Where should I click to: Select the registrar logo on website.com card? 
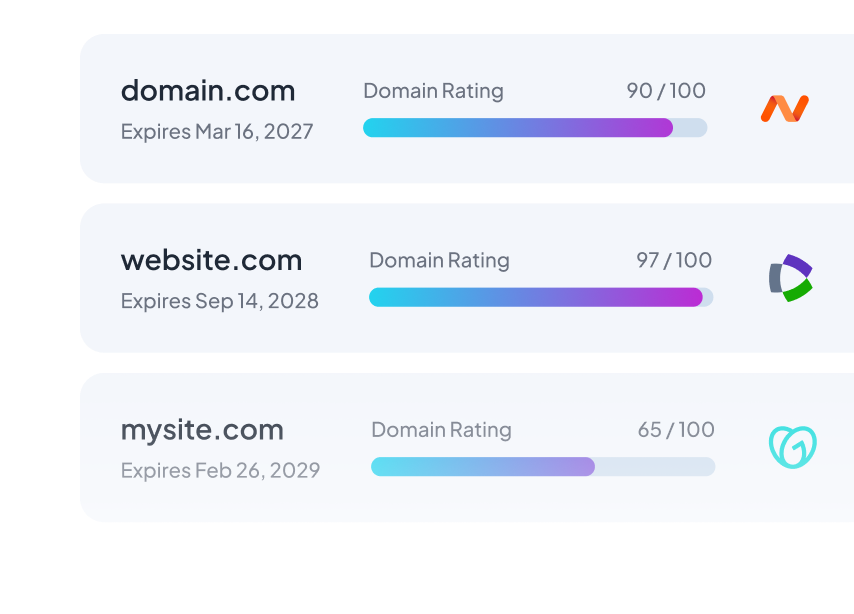793,278
